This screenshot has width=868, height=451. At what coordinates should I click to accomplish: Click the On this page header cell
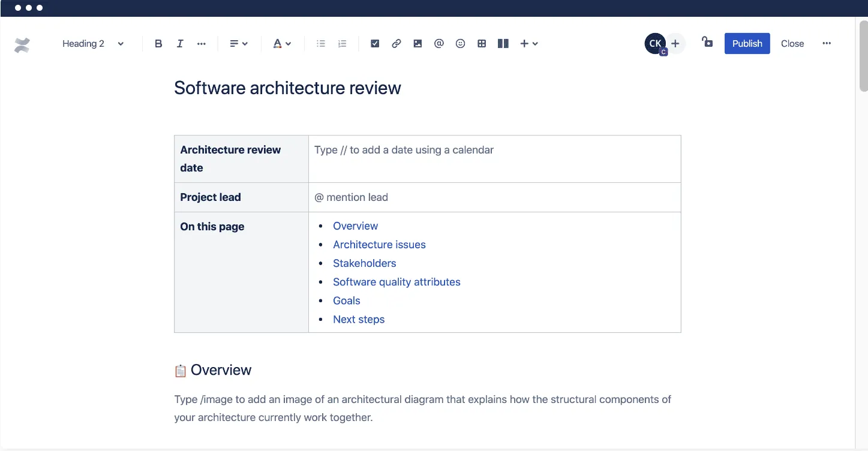pyautogui.click(x=241, y=272)
